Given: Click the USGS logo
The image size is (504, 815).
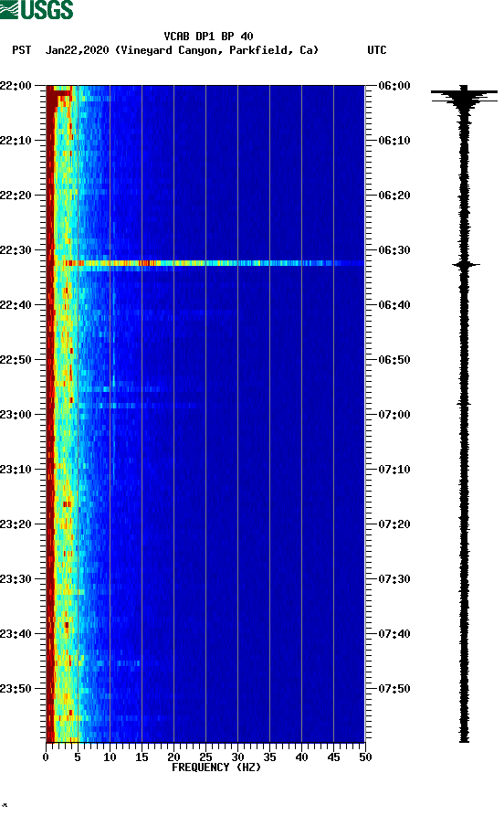Looking at the screenshot, I should click(x=37, y=9).
